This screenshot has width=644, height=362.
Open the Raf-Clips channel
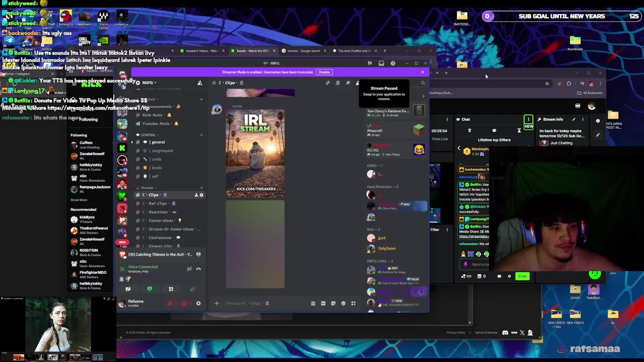click(x=169, y=204)
